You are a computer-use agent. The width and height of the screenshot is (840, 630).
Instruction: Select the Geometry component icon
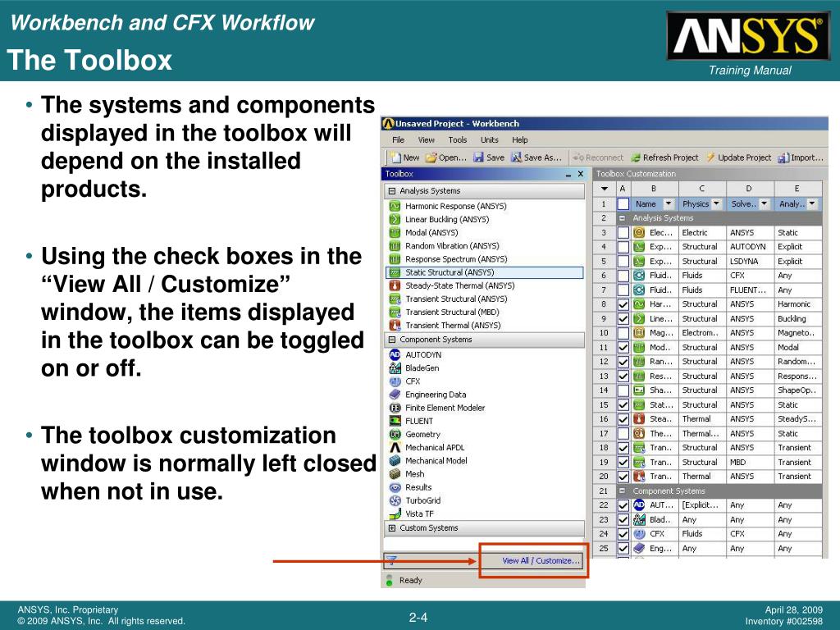[395, 435]
